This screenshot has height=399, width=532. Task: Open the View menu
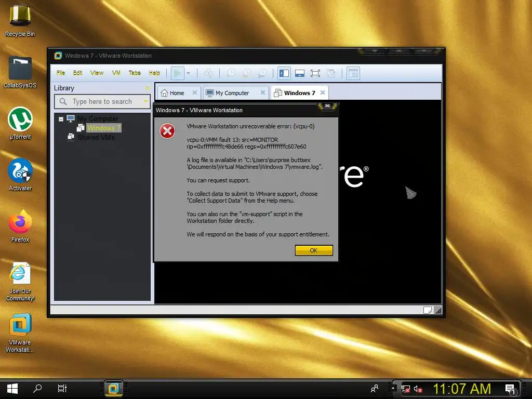pyautogui.click(x=97, y=73)
